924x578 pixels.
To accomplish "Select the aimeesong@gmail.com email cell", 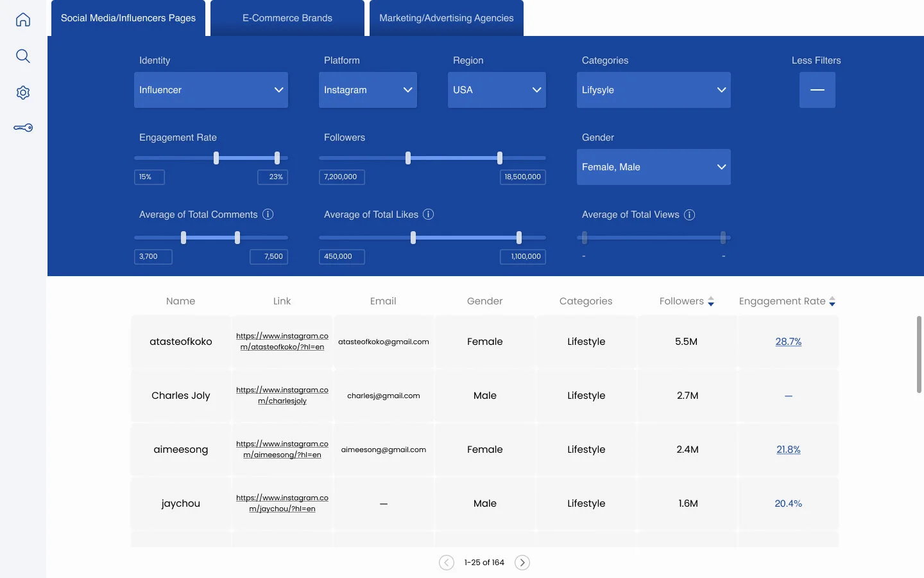I will point(384,450).
